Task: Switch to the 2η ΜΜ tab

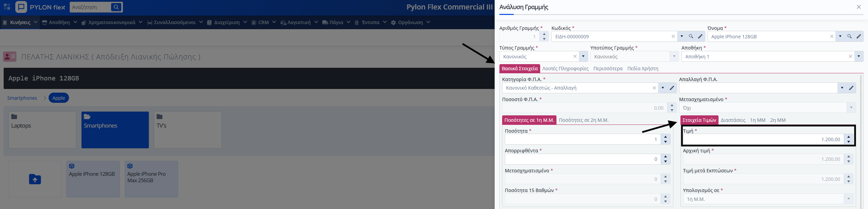Action: (778, 120)
